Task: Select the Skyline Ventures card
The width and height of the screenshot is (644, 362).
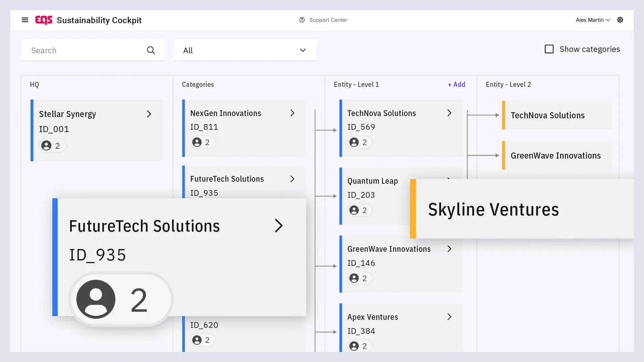Action: coord(522,209)
